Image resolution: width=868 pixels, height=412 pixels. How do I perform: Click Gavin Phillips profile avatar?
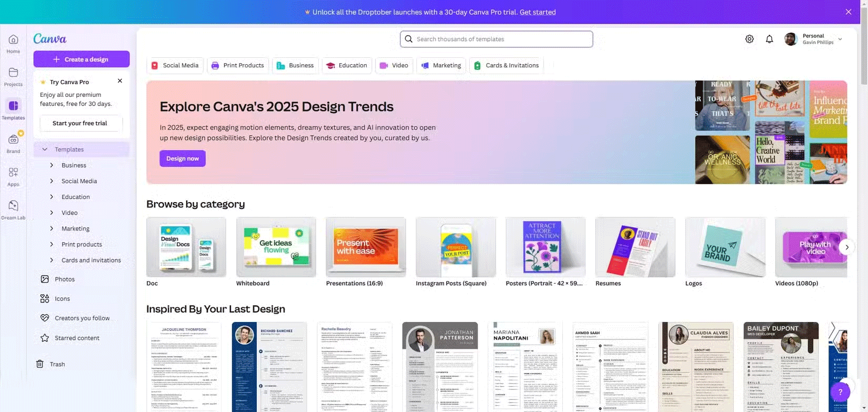pyautogui.click(x=791, y=39)
